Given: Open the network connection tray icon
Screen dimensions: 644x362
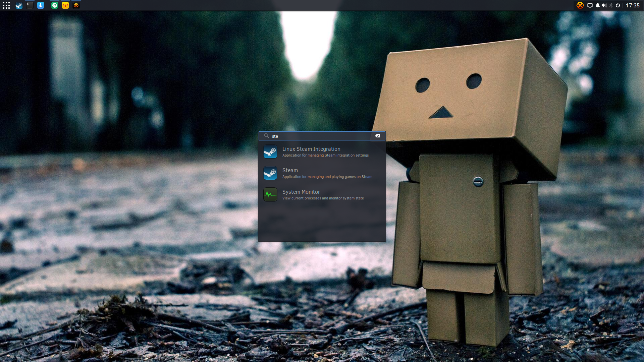Looking at the screenshot, I should click(x=590, y=5).
